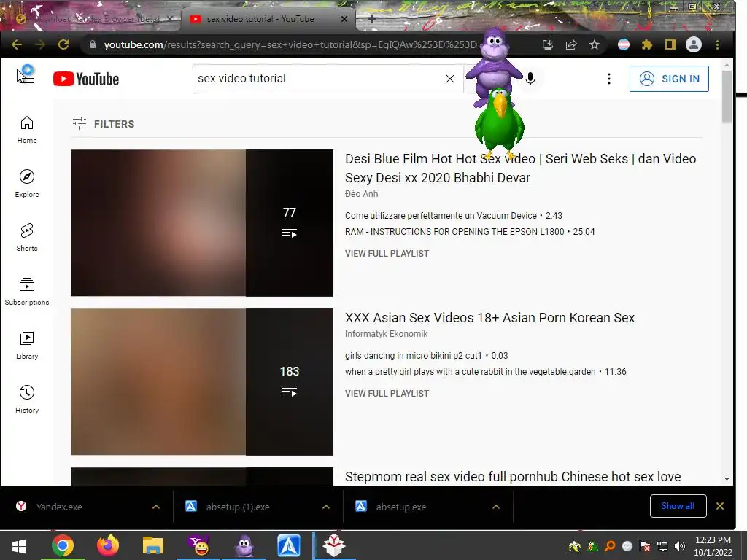Open the Extensions puzzle icon
The image size is (747, 560).
(x=647, y=44)
